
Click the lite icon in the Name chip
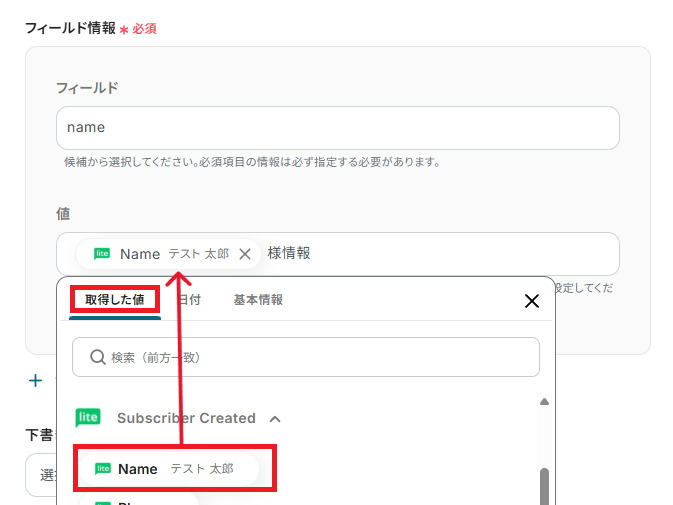(x=102, y=254)
